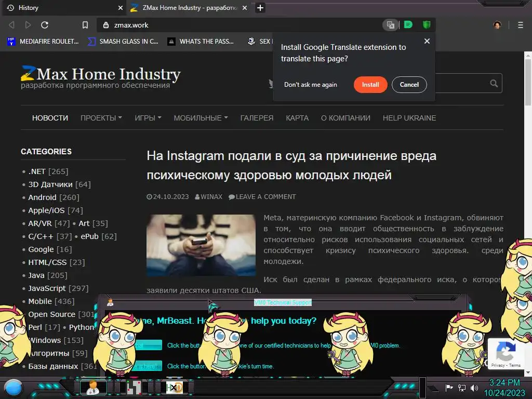Open the КАРТА menu item
The image size is (532, 399).
[x=297, y=118]
